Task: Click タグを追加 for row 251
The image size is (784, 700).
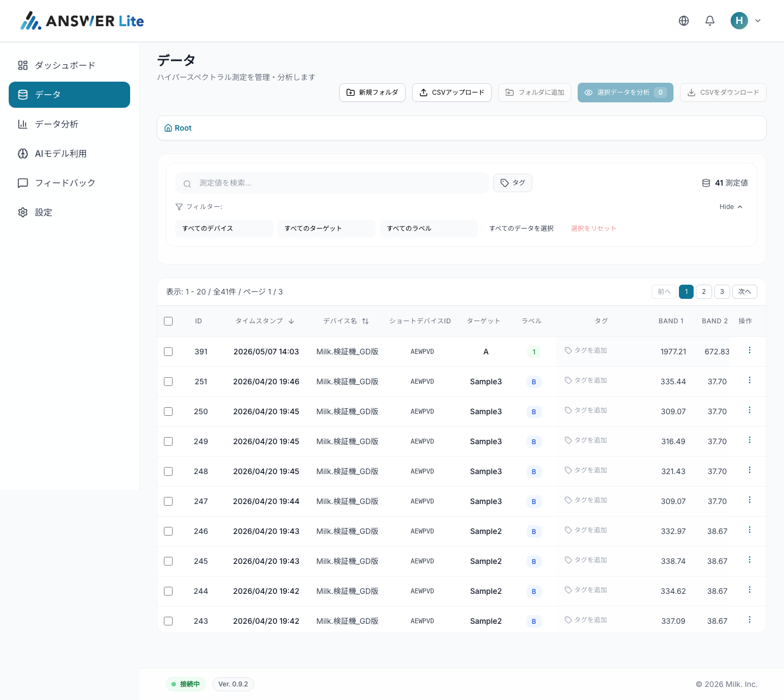Action: click(586, 380)
